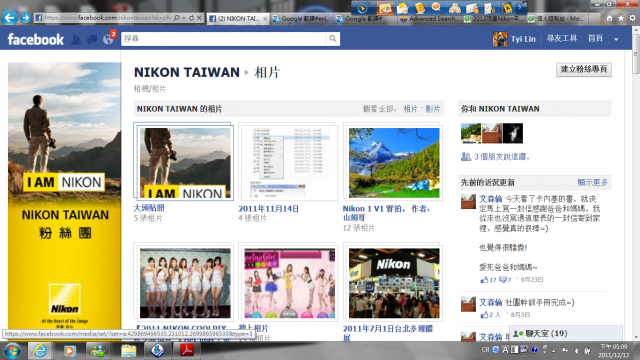Image resolution: width=640 pixels, height=360 pixels.
Task: Click the volume icon in system tray
Action: [x=576, y=351]
